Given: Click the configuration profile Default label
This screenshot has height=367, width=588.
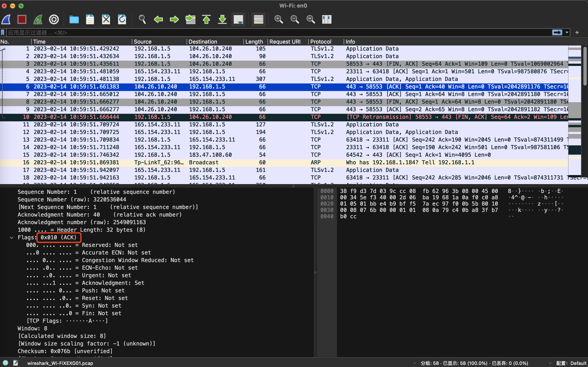Looking at the screenshot, I should (571, 363).
